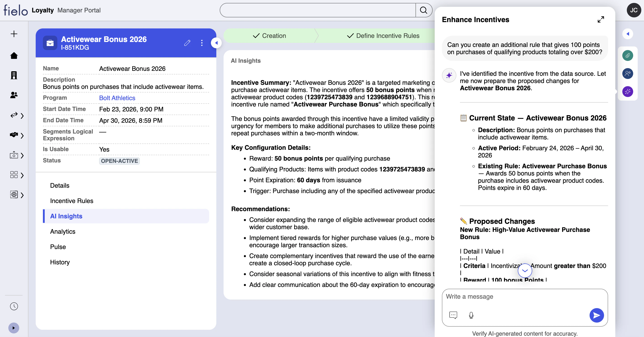
Task: Expand the left sidebar with the play arrow
Action: pyautogui.click(x=14, y=328)
